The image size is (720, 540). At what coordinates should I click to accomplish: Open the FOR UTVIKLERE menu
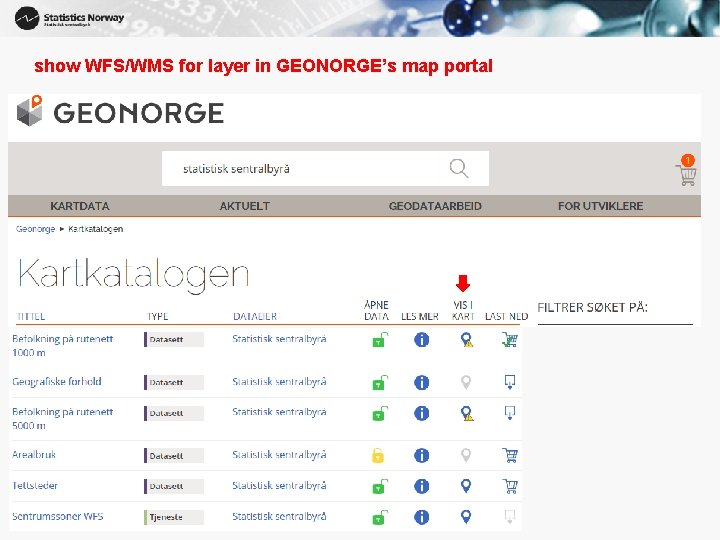600,206
